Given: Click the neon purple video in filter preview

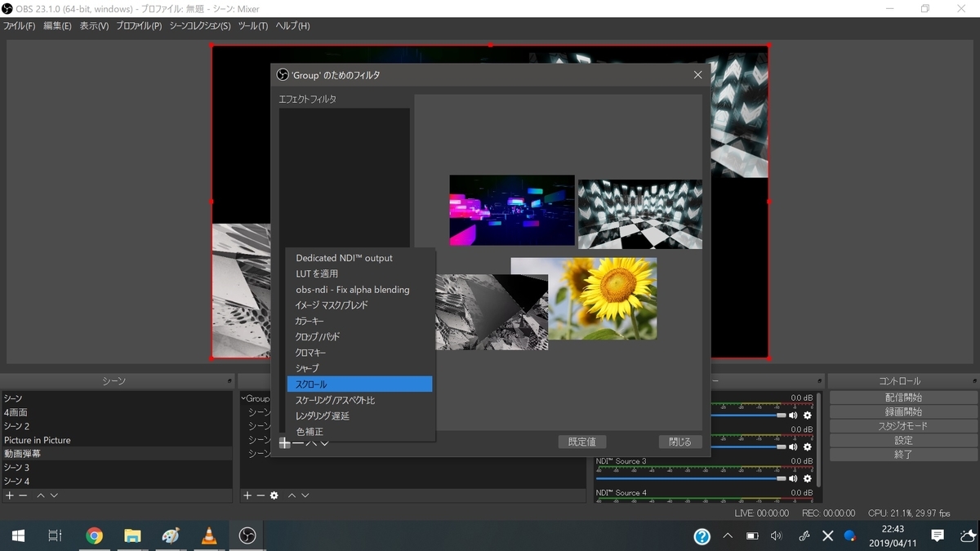Looking at the screenshot, I should coord(512,210).
